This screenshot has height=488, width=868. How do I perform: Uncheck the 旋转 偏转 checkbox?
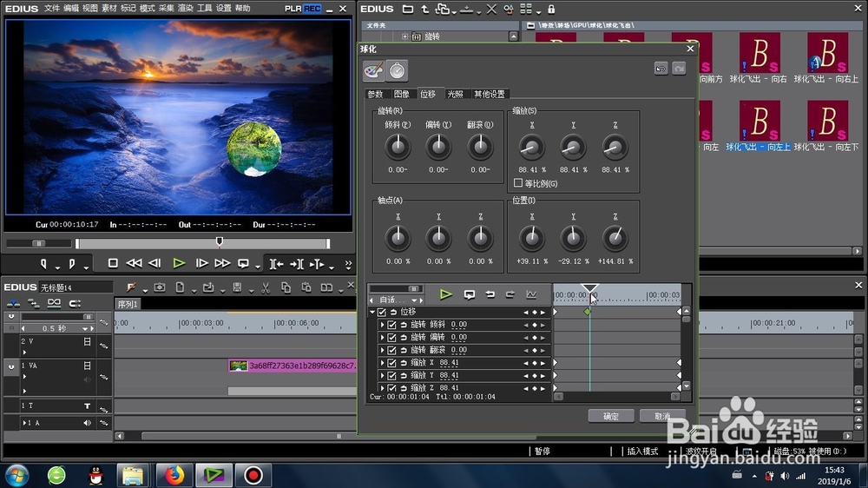[392, 337]
